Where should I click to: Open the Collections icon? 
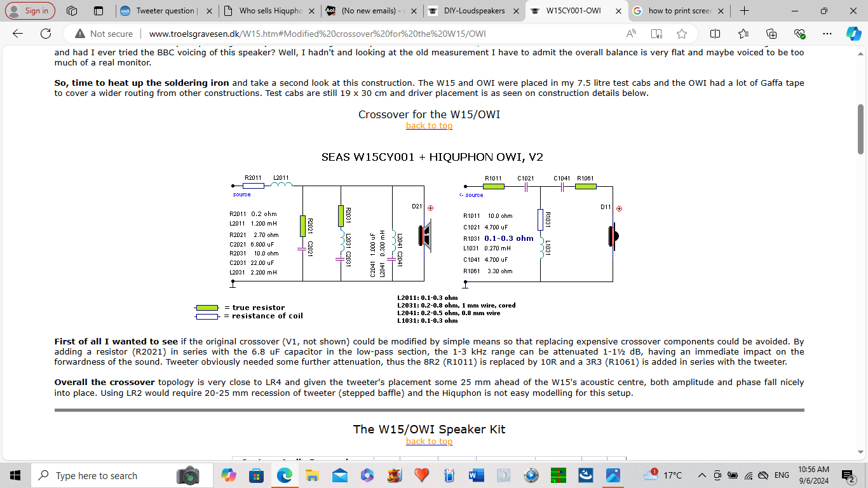(x=771, y=34)
